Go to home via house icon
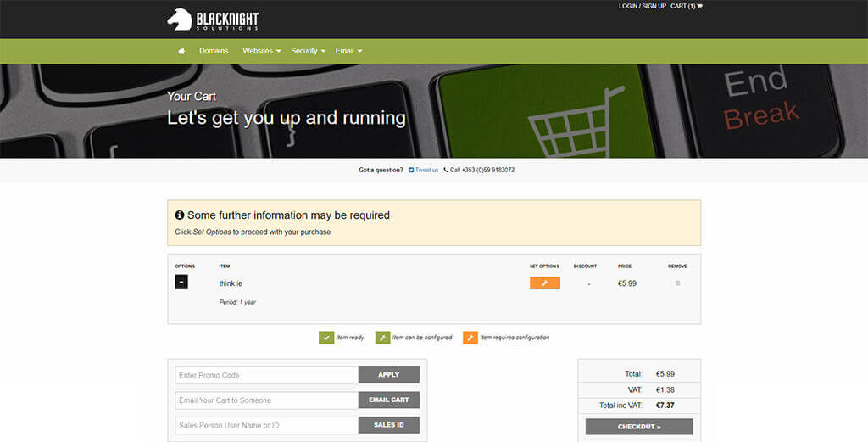The width and height of the screenshot is (868, 442). pyautogui.click(x=181, y=51)
